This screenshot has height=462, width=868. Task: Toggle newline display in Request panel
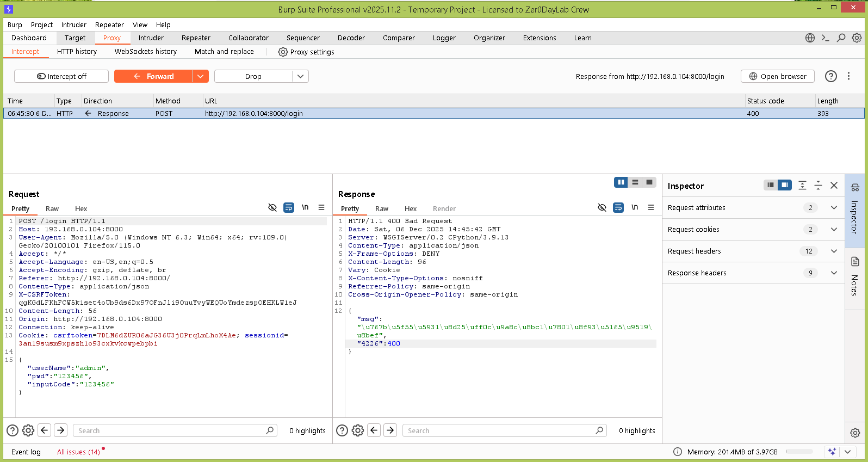coord(305,207)
